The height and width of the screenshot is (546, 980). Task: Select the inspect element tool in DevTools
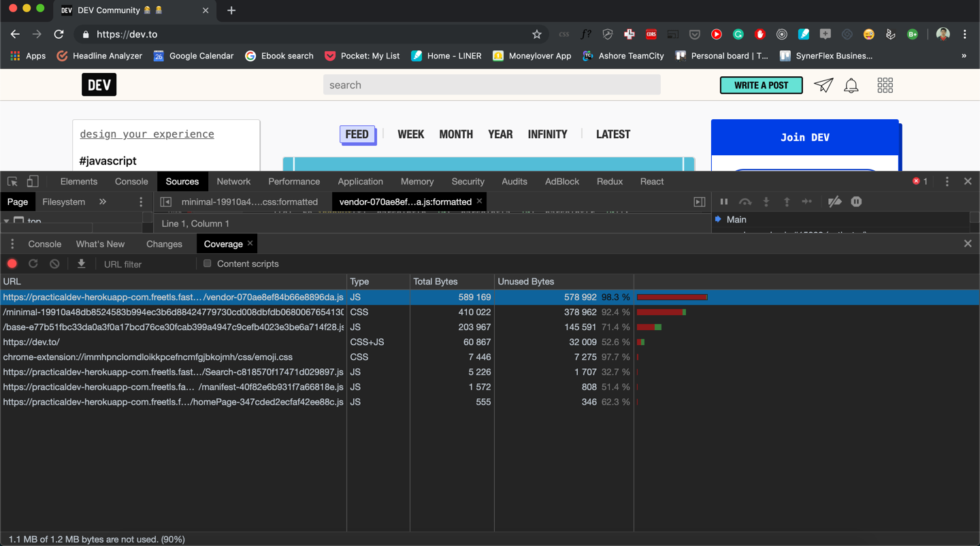[11, 181]
